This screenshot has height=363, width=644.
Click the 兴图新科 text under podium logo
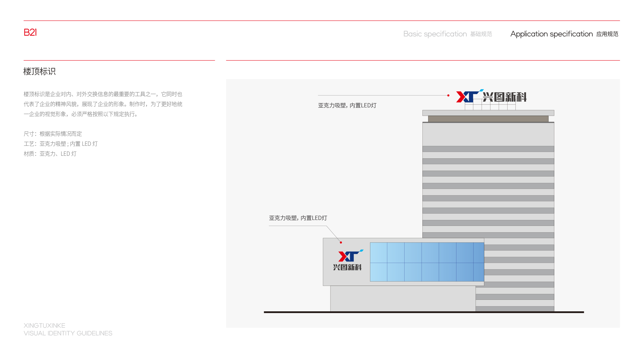(347, 267)
